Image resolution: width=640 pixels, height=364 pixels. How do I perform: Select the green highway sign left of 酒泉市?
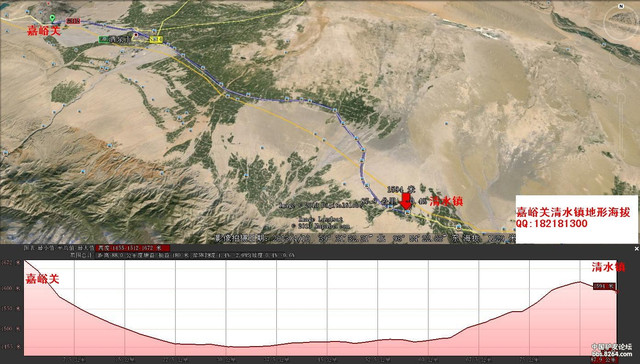coord(103,39)
